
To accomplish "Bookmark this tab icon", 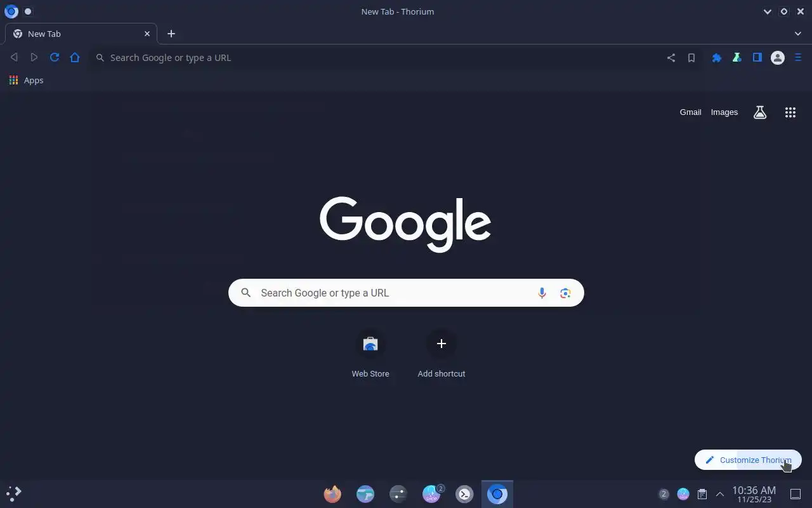I will (x=691, y=58).
